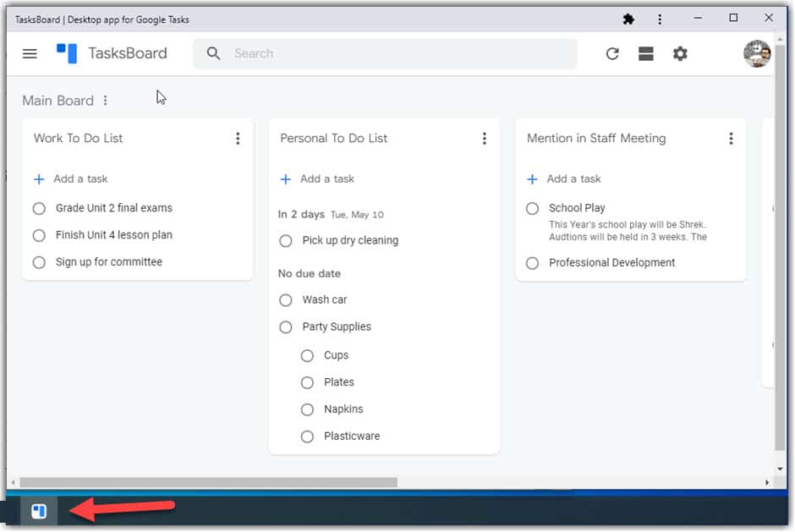Open the Pick up dry cleaning task
This screenshot has height=532, width=795.
350,240
